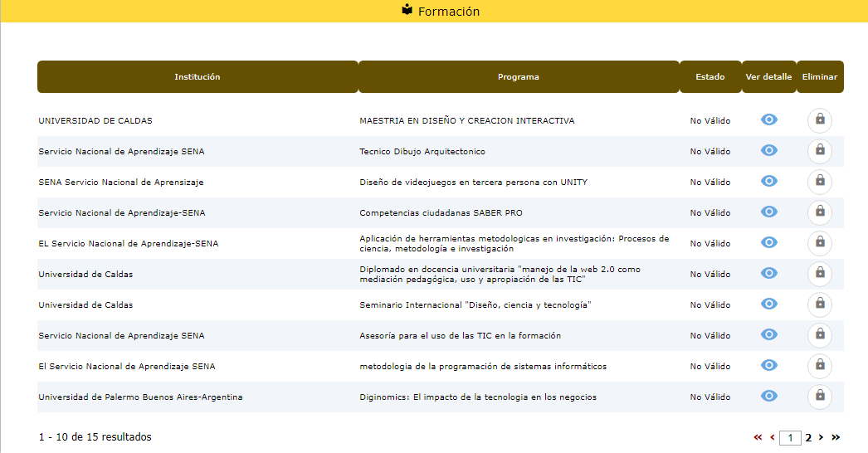Jump to last page of results
This screenshot has width=868, height=453.
(x=836, y=437)
